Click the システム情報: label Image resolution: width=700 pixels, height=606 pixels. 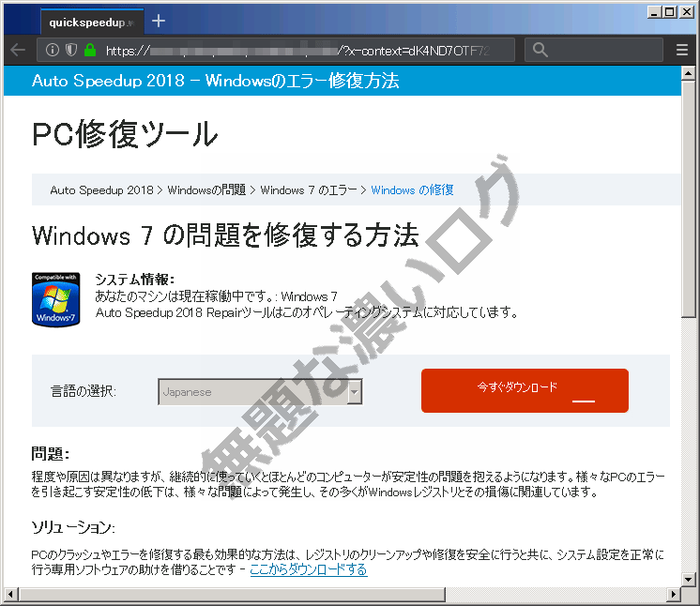[x=134, y=280]
